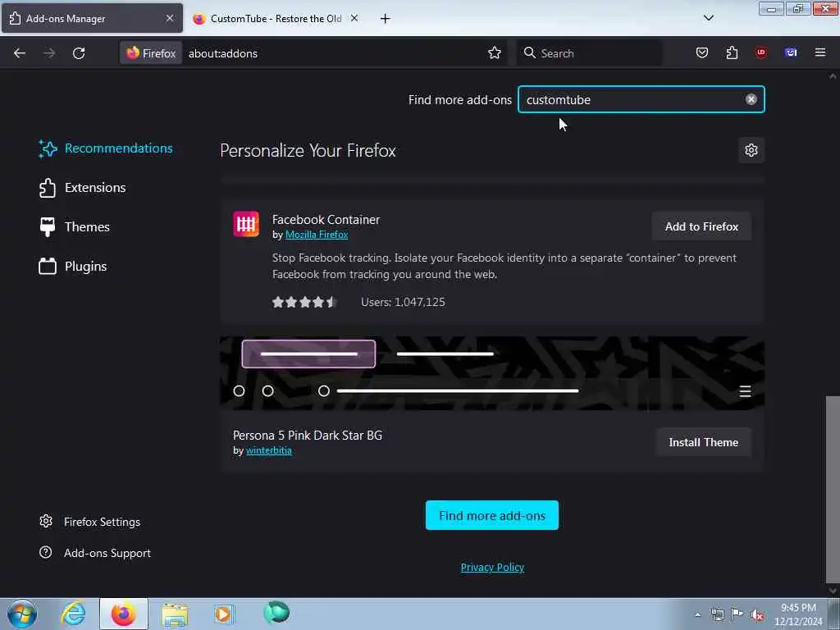The height and width of the screenshot is (630, 840).
Task: Go back with the browser back arrow
Action: [x=20, y=53]
